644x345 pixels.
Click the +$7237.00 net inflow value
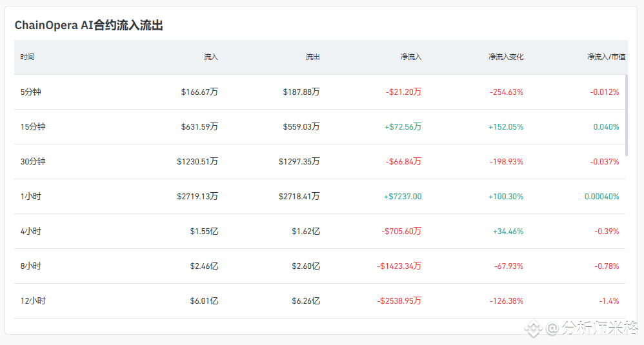[x=403, y=197]
